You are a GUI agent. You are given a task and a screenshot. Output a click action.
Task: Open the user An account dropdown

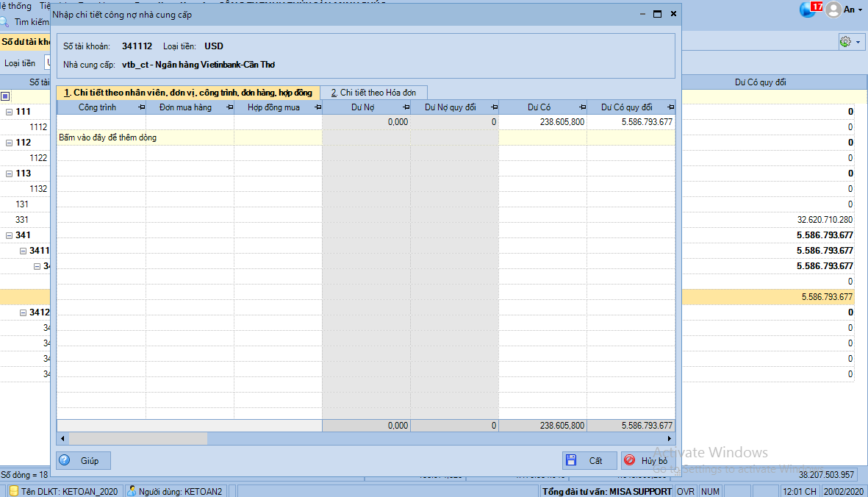[x=843, y=10]
